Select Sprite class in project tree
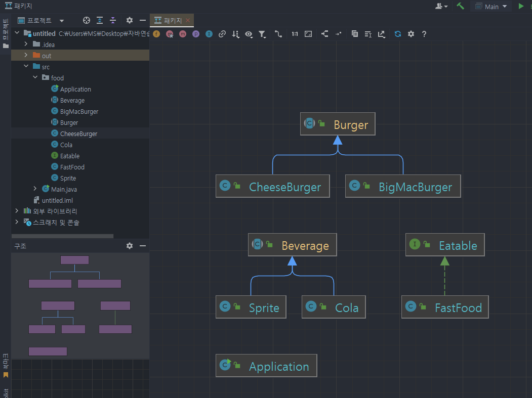 (x=68, y=178)
